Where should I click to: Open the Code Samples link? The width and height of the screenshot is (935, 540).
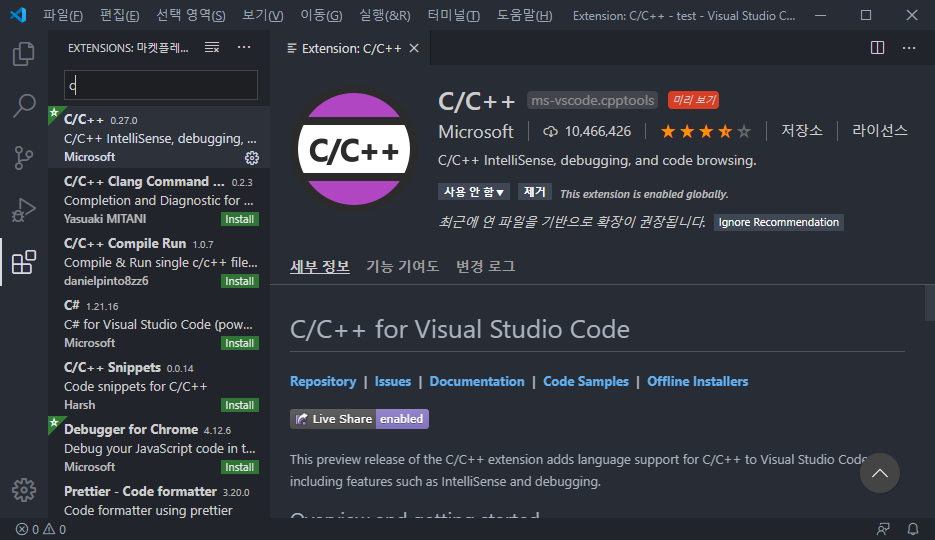pos(586,381)
